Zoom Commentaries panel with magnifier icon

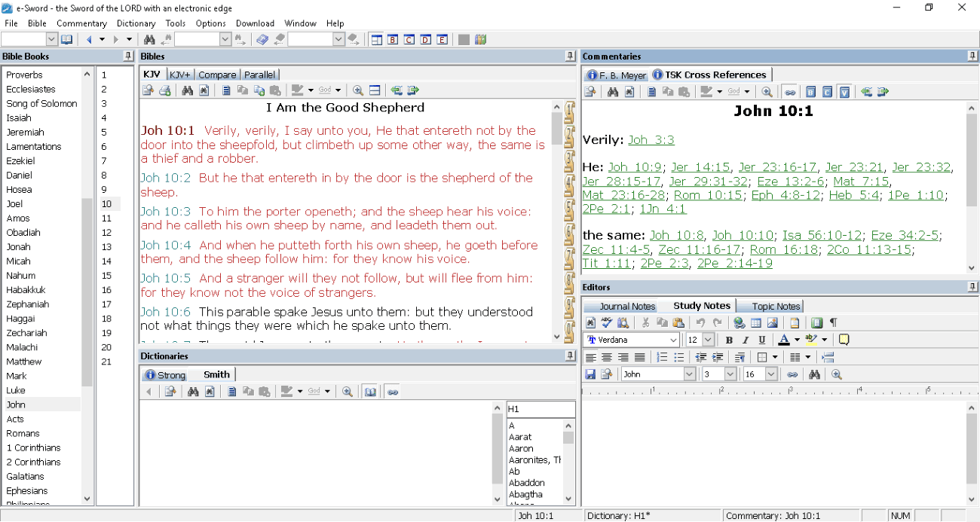coord(767,92)
